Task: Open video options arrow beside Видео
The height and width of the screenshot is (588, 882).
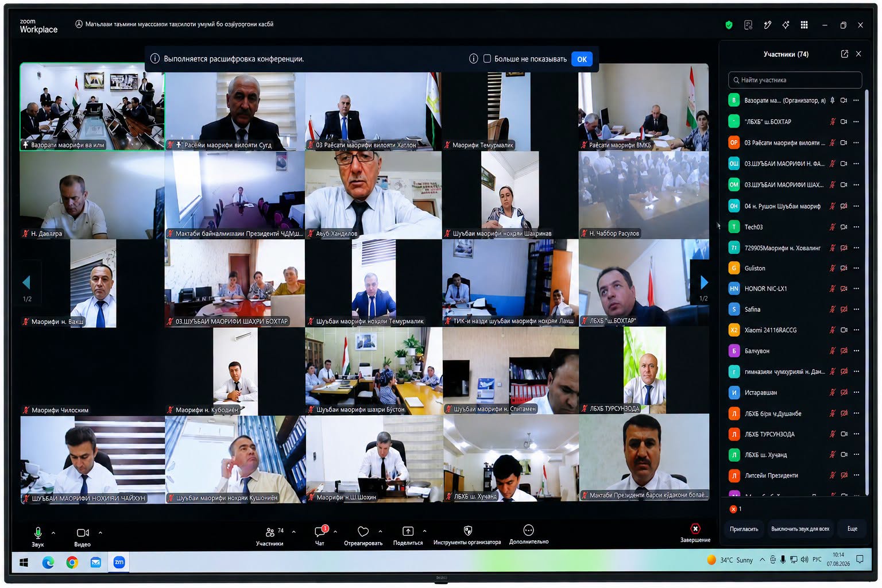Action: [100, 532]
